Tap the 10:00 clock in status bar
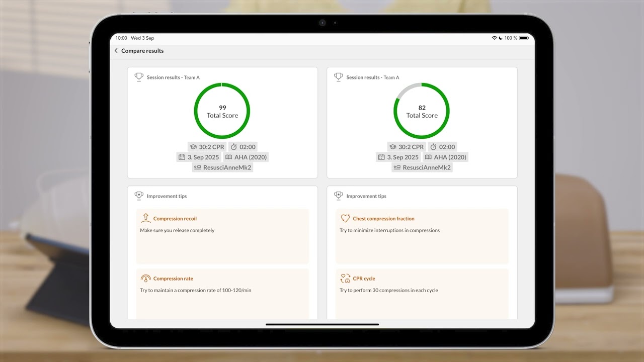 (121, 38)
